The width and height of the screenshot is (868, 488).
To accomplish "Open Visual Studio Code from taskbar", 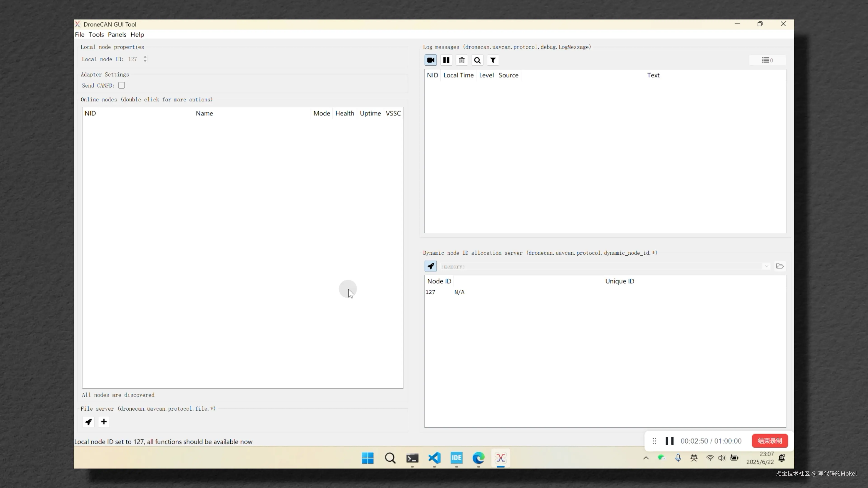I will (x=434, y=458).
